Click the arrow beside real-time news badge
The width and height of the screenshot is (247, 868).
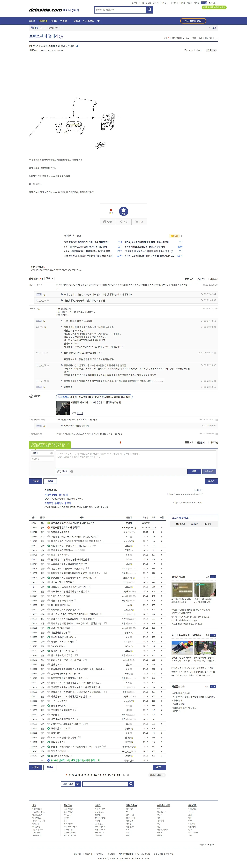tap(182, 236)
